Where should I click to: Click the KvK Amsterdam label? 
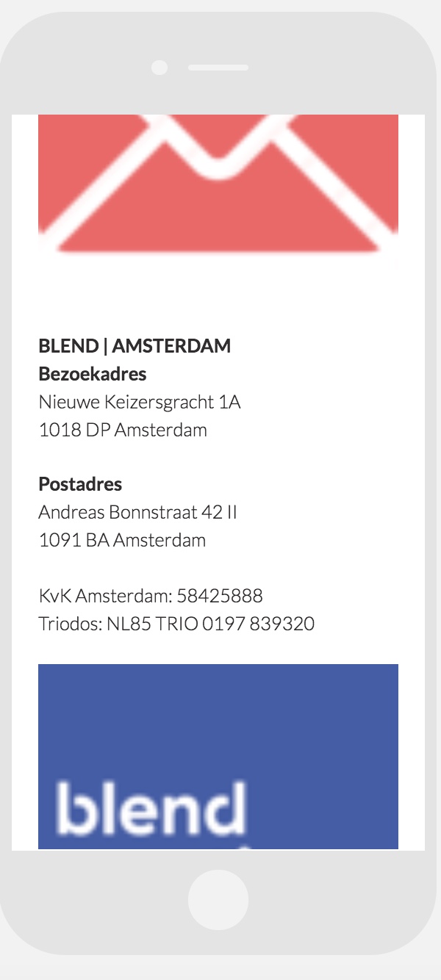(105, 595)
